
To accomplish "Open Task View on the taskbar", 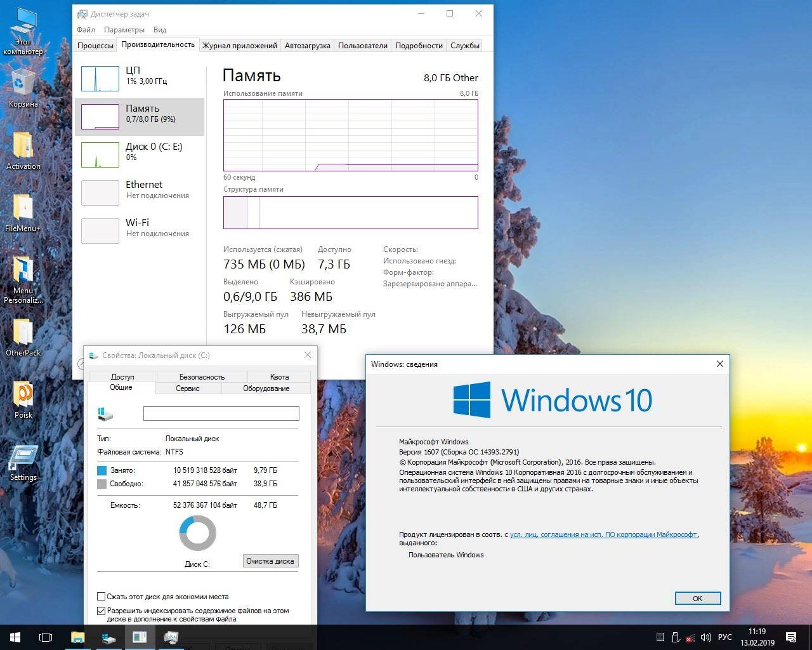I will point(46,637).
